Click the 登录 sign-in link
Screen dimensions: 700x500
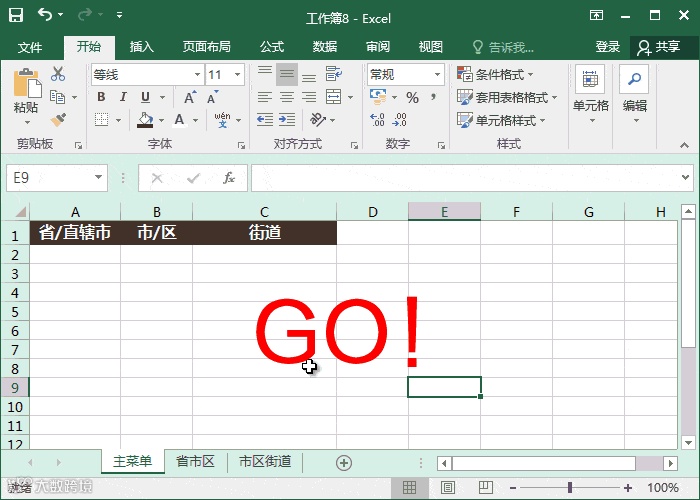coord(608,47)
